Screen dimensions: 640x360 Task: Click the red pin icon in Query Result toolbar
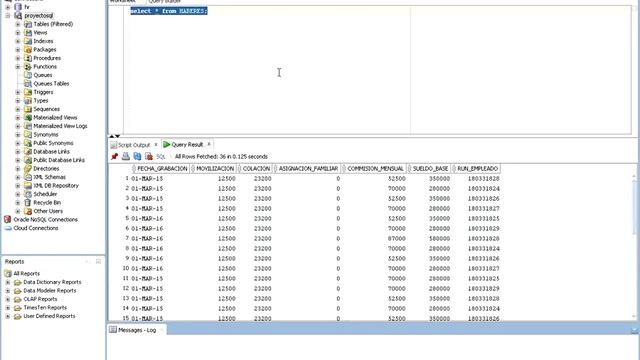(114, 156)
